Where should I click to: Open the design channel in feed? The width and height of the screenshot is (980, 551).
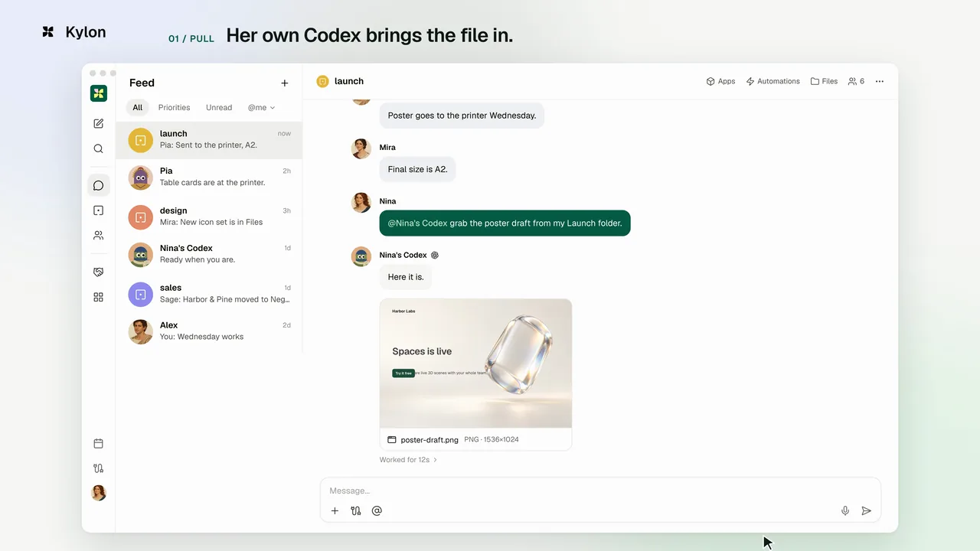coord(209,217)
